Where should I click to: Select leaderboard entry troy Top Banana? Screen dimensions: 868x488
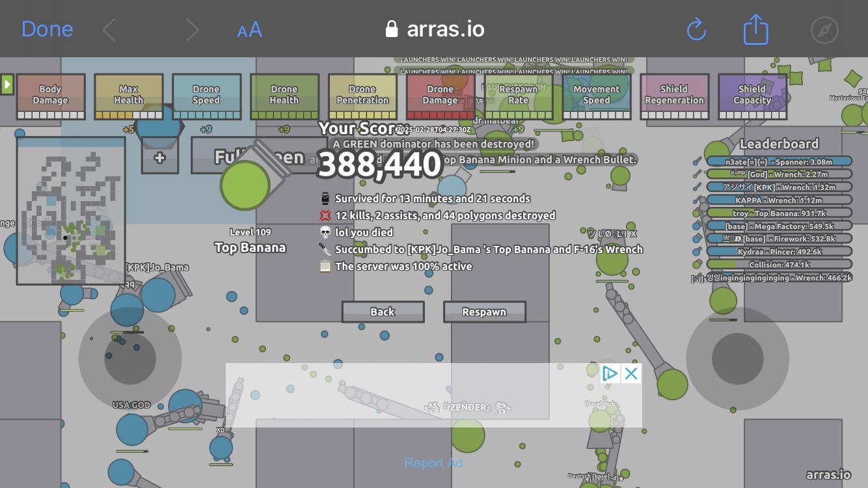pos(779,213)
